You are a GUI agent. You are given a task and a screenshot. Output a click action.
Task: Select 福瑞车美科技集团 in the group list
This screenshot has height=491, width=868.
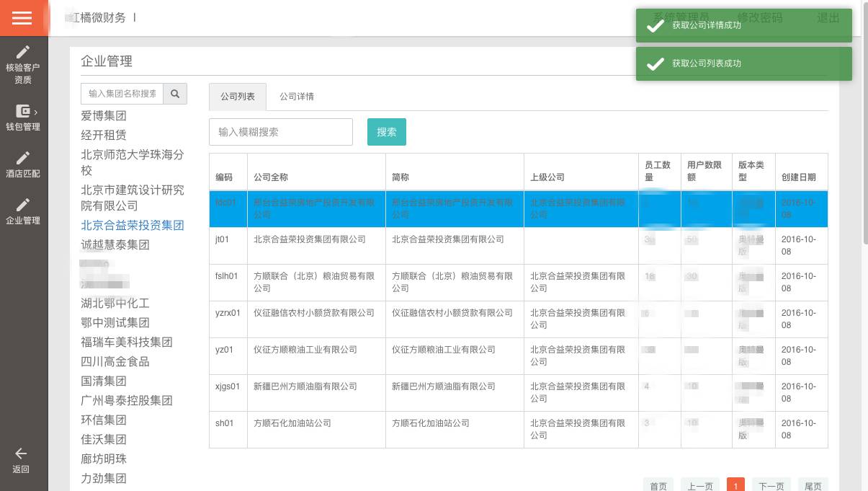(127, 342)
